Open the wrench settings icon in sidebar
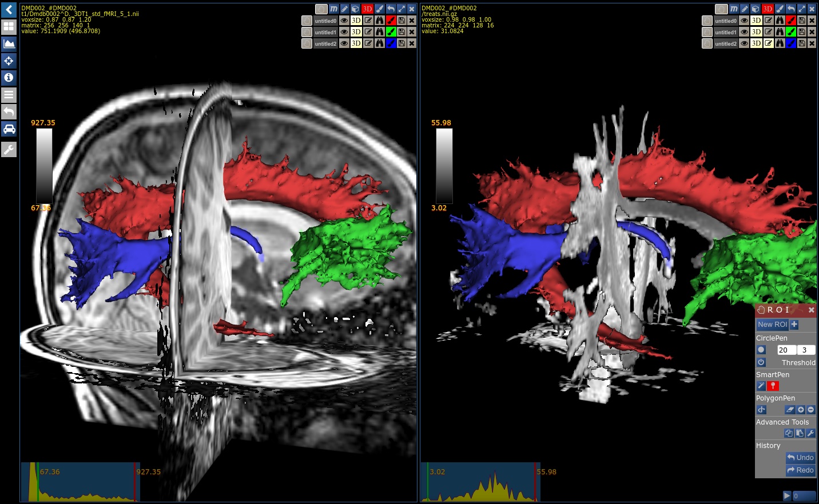 click(x=9, y=150)
